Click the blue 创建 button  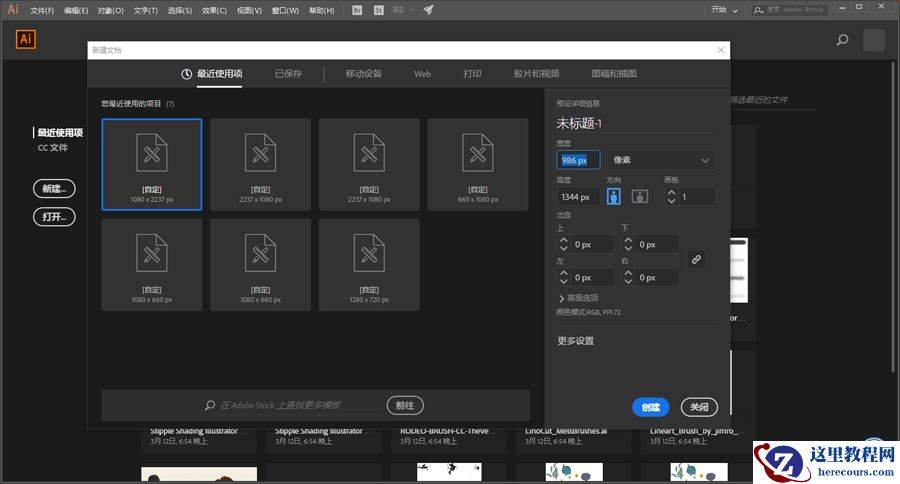(x=651, y=407)
